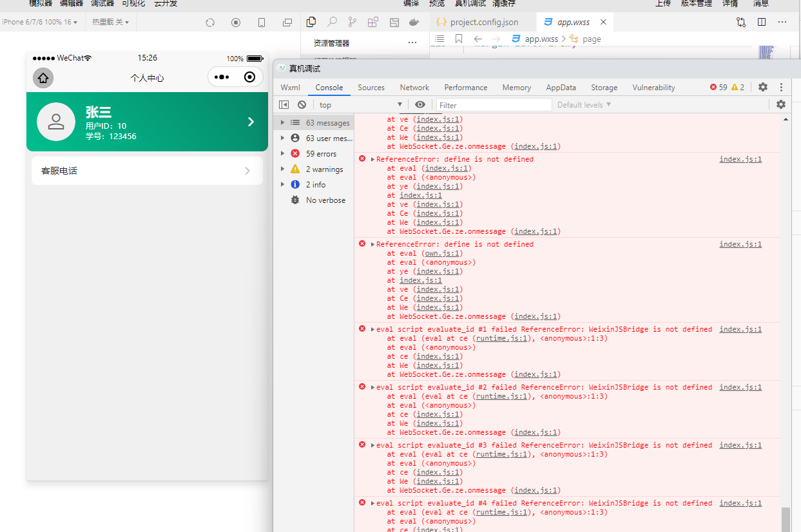Open the Default levels dropdown

click(x=584, y=105)
